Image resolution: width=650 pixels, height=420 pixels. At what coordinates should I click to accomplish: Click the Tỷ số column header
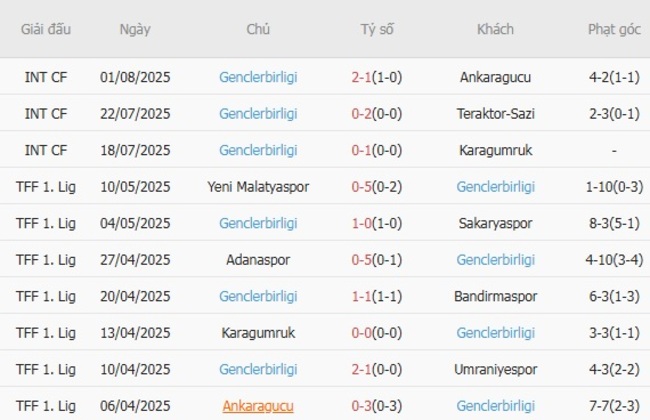(377, 29)
